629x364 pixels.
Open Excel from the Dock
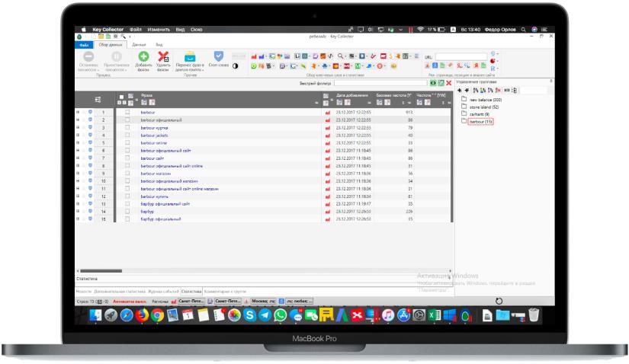click(x=434, y=315)
